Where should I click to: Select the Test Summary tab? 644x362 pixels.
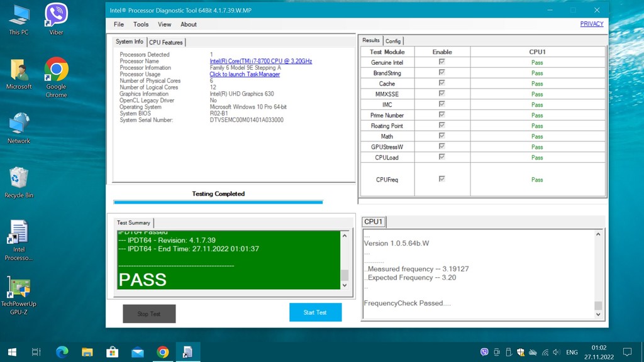(x=133, y=223)
